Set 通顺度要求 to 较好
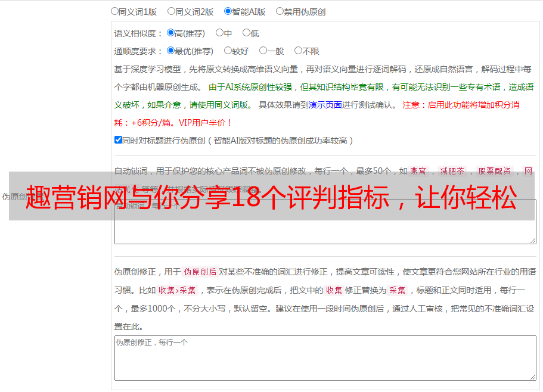Viewport: 543px width, 392px height. coord(228,51)
